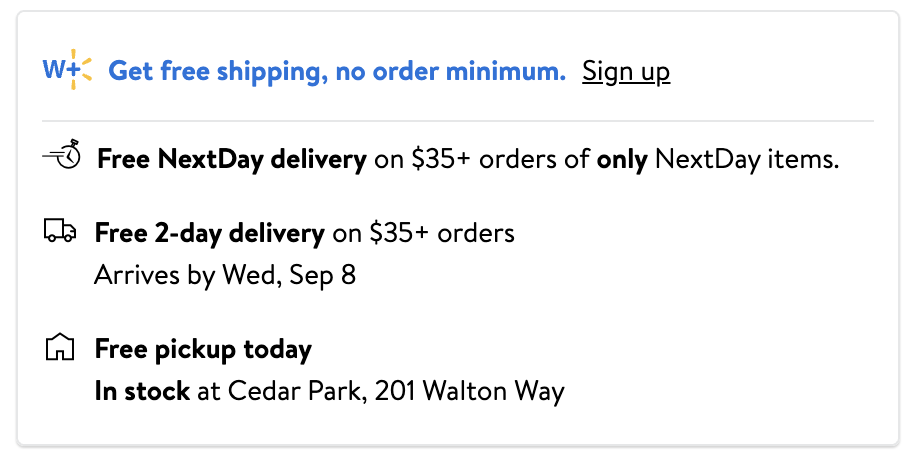Viewport: 918px width, 460px height.
Task: Click the Cedar Park, 201 Walton Way address
Action: click(x=396, y=392)
